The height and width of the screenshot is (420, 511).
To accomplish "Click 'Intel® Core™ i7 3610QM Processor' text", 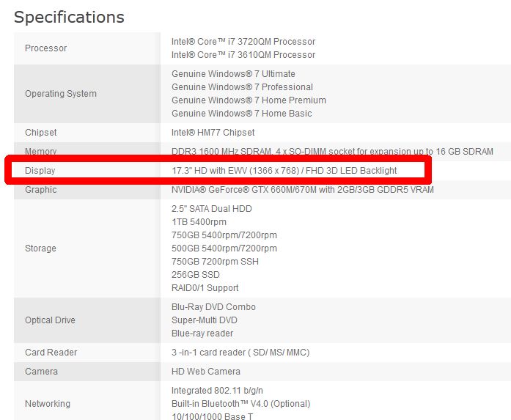I will coord(243,55).
